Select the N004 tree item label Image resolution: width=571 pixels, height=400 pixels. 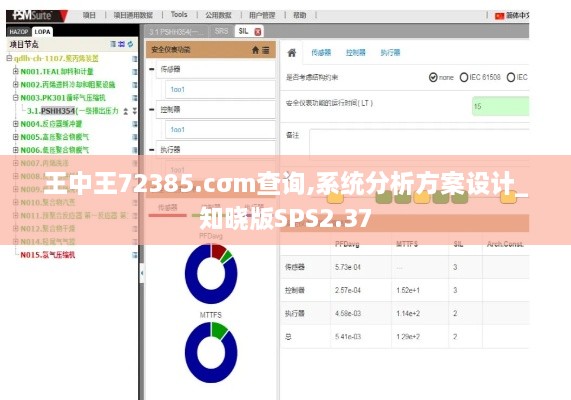coord(51,124)
